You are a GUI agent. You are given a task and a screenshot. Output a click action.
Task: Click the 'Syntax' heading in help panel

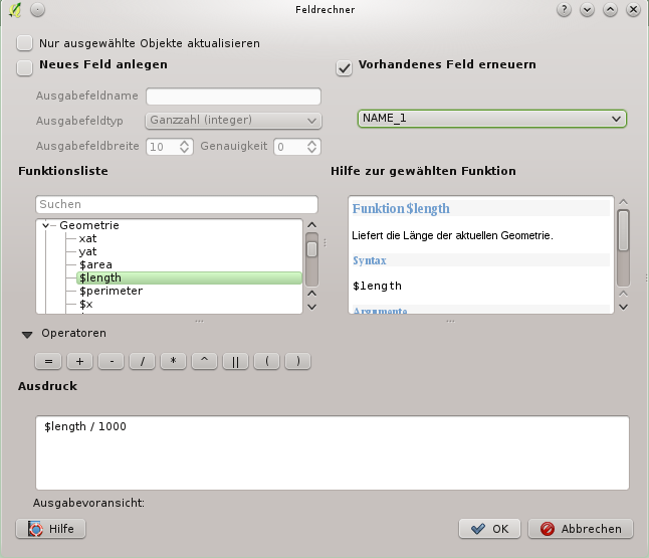pos(369,260)
